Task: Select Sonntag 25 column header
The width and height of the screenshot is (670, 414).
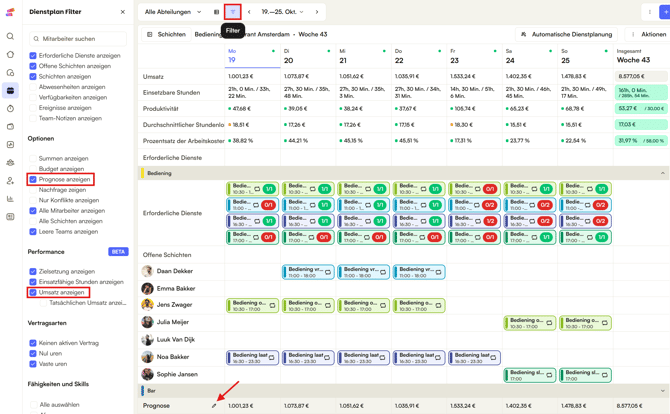Action: point(585,56)
